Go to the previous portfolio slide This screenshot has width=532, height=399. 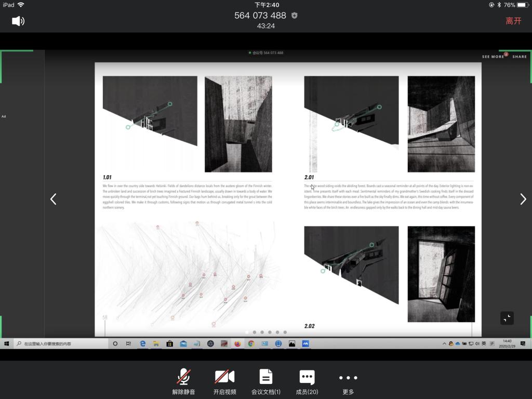tap(53, 199)
